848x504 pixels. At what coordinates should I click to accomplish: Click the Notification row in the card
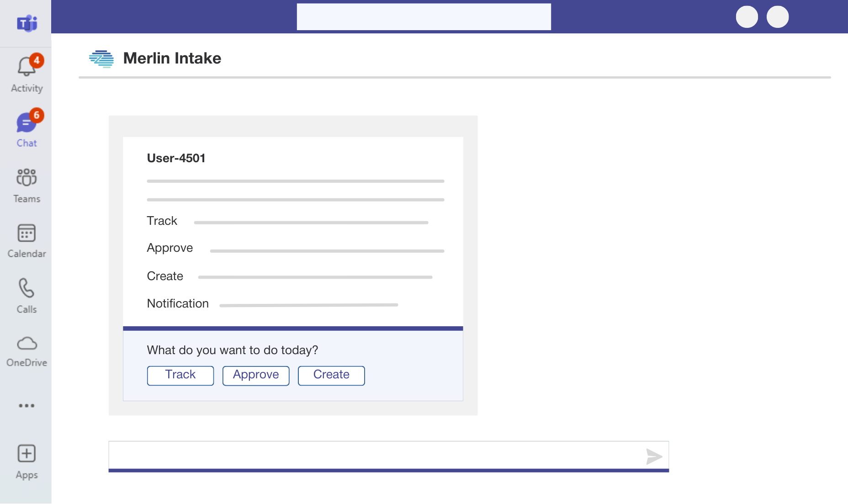[178, 303]
